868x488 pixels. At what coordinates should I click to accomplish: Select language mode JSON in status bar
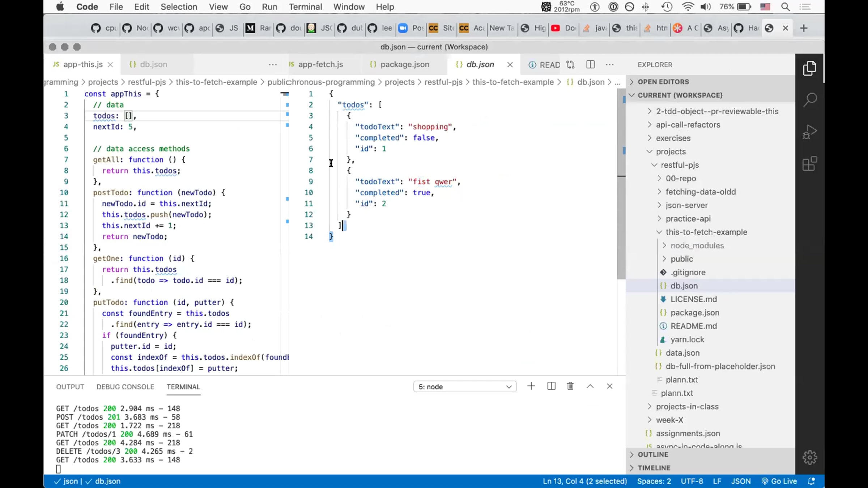(741, 481)
